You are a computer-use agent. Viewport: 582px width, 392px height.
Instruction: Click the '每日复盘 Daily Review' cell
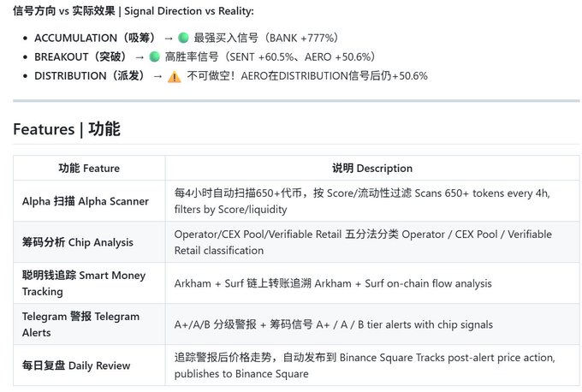[x=89, y=365]
